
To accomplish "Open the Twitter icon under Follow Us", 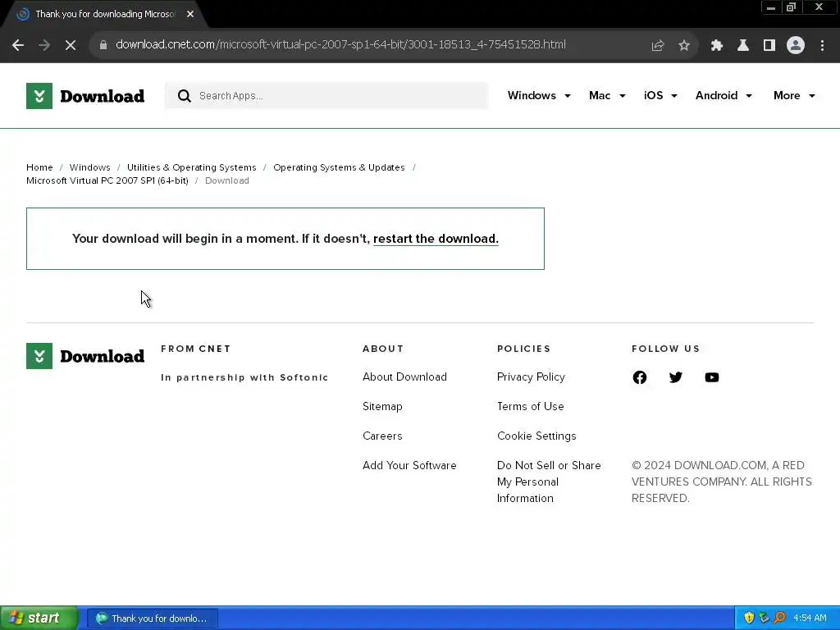I will (x=676, y=377).
